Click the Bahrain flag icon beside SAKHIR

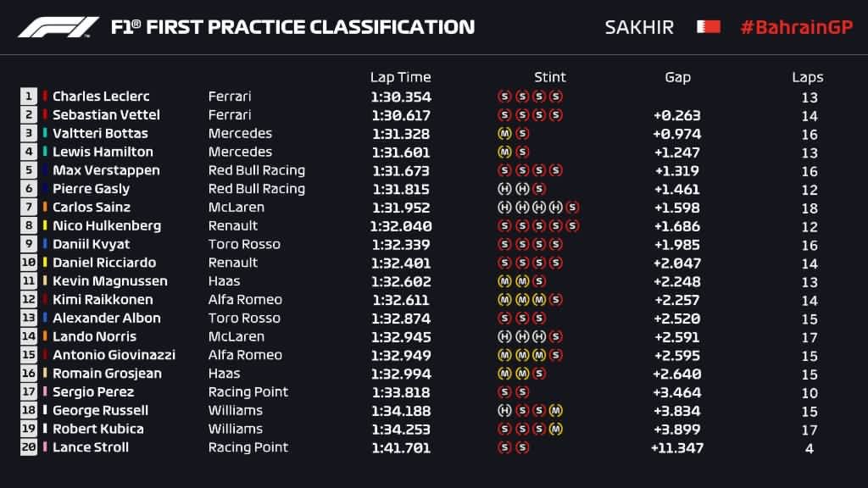(709, 26)
